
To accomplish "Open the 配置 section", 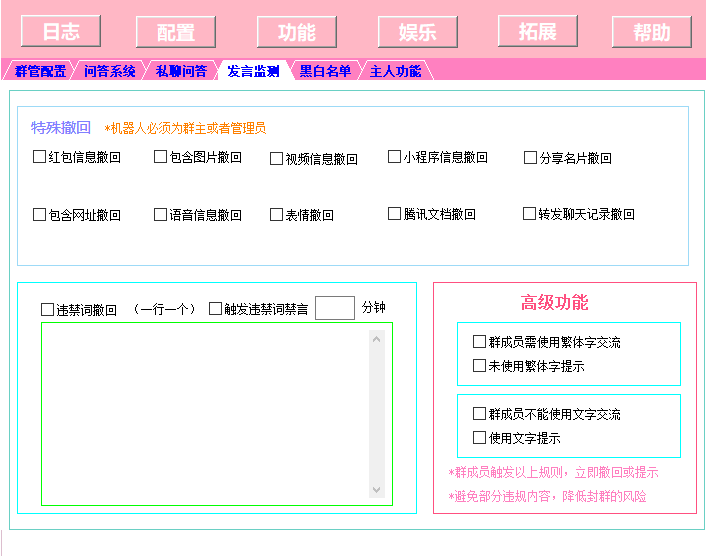I will [176, 32].
